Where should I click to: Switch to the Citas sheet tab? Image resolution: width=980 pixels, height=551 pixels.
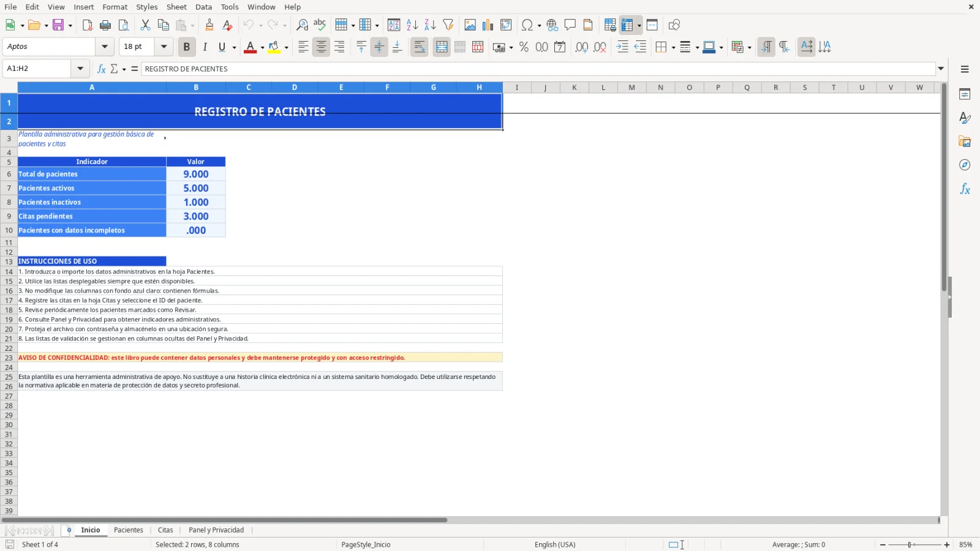pos(165,530)
